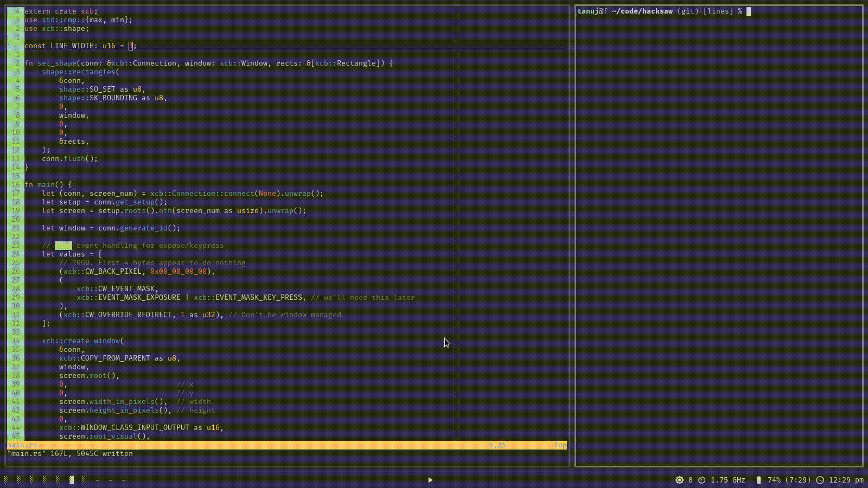This screenshot has height=488, width=868.
Task: Click the play triangle icon in bottom bar
Action: coord(430,480)
